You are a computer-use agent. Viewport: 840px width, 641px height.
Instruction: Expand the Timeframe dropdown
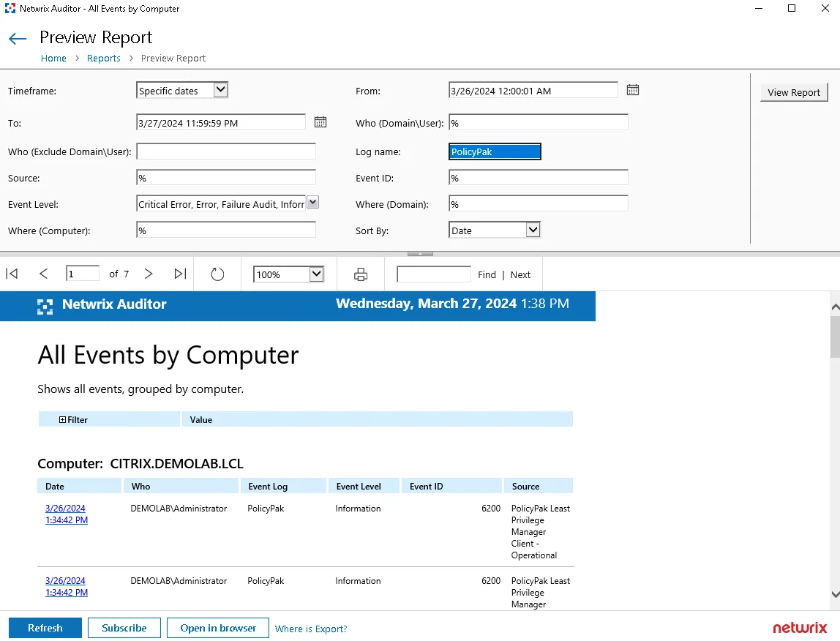tap(220, 90)
